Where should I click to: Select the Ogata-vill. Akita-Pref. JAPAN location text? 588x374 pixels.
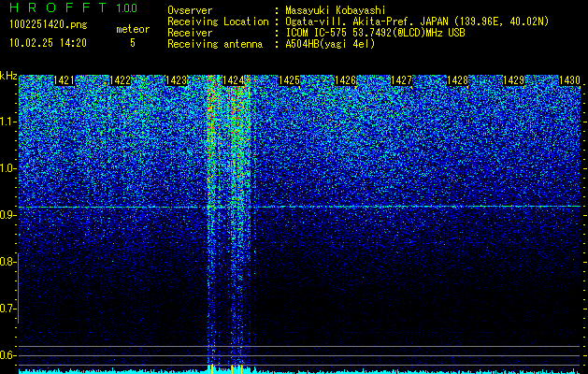coord(417,22)
